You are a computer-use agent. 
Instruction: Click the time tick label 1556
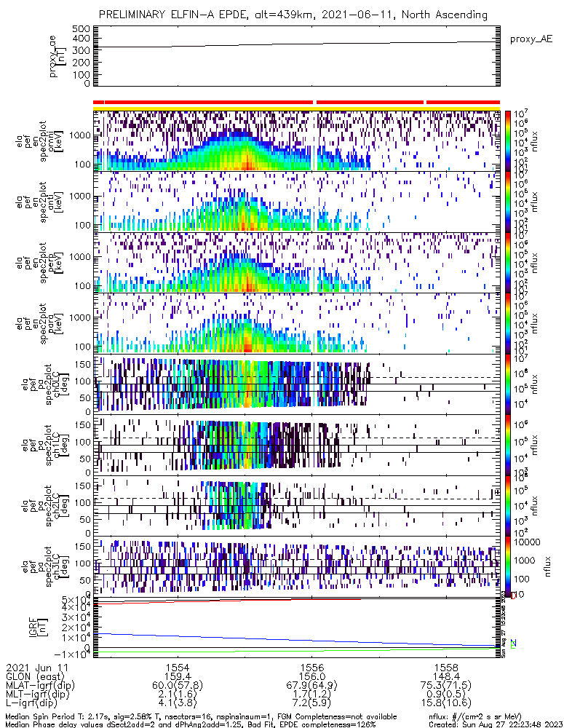click(x=312, y=668)
